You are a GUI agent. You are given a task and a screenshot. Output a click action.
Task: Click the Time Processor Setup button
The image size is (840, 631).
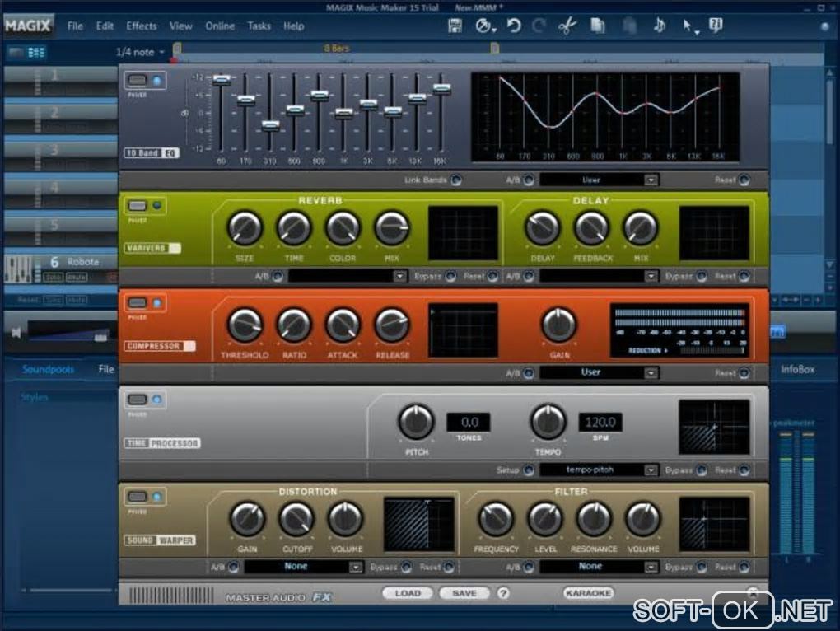coord(529,470)
